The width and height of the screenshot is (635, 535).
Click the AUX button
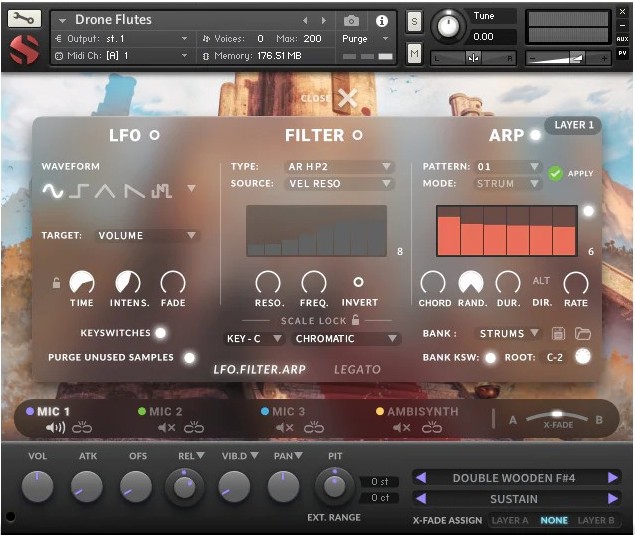pyautogui.click(x=622, y=39)
